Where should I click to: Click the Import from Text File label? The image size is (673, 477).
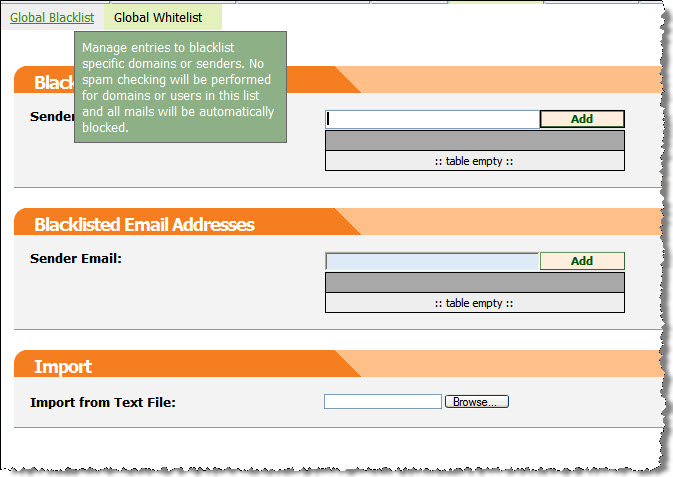click(x=103, y=403)
